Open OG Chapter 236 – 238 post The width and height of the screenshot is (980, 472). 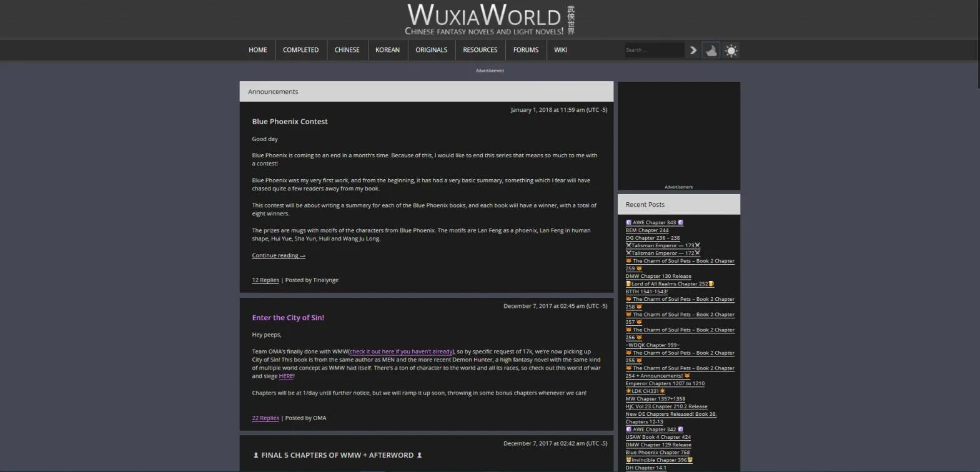point(653,238)
